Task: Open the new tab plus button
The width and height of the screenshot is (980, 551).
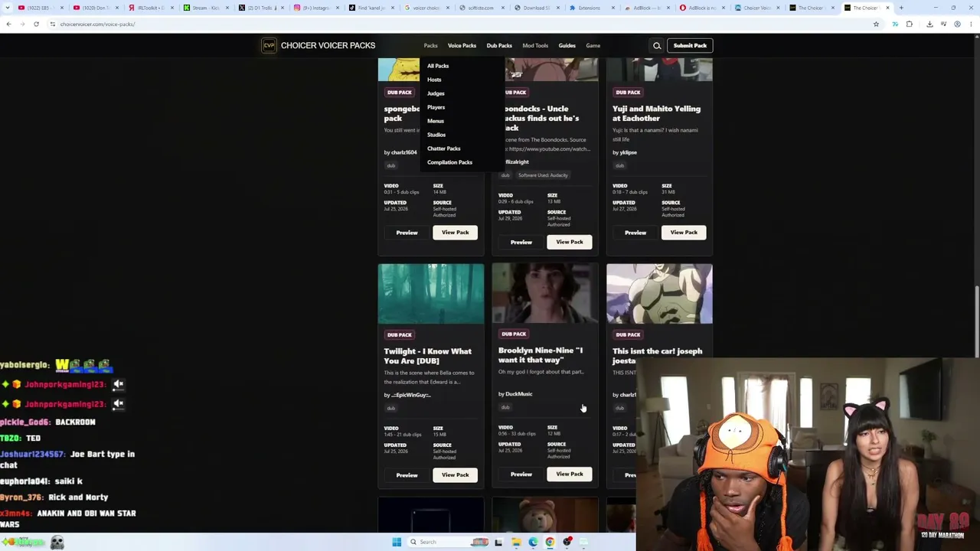Action: (x=901, y=8)
